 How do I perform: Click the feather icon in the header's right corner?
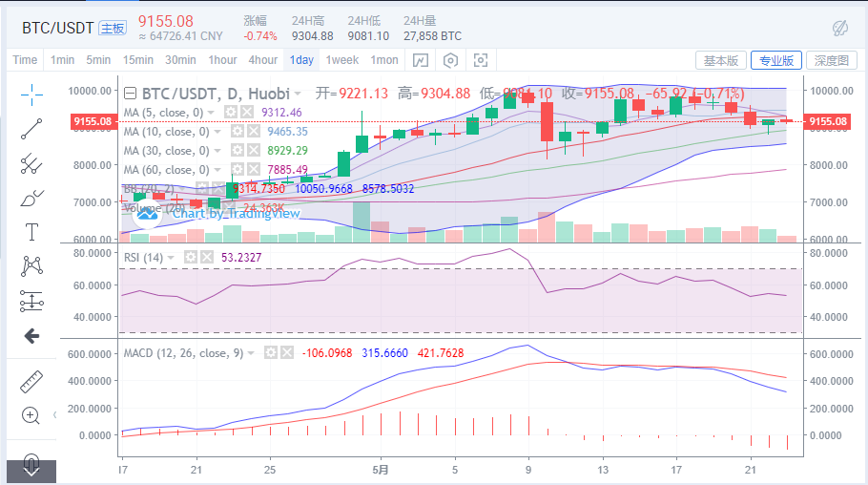point(840,28)
